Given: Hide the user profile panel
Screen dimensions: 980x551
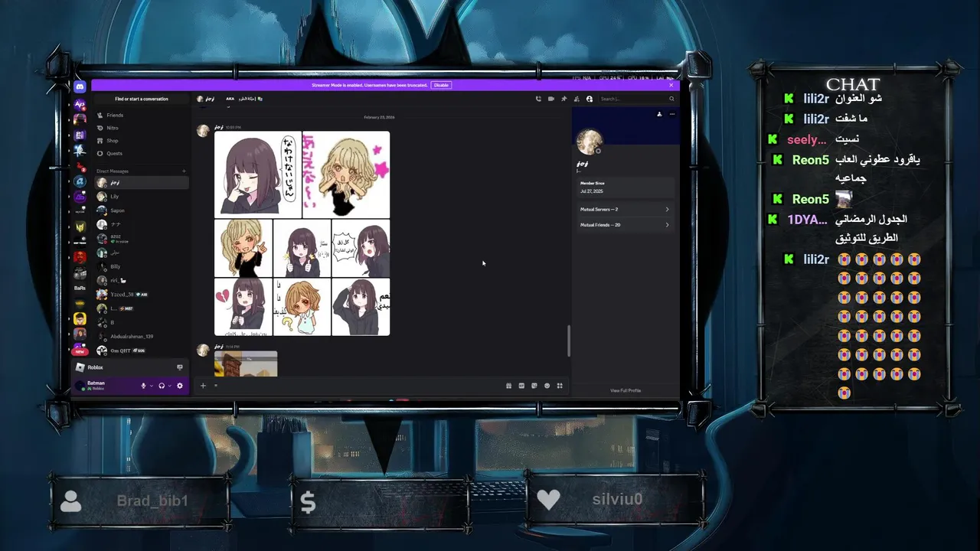Looking at the screenshot, I should (x=590, y=99).
